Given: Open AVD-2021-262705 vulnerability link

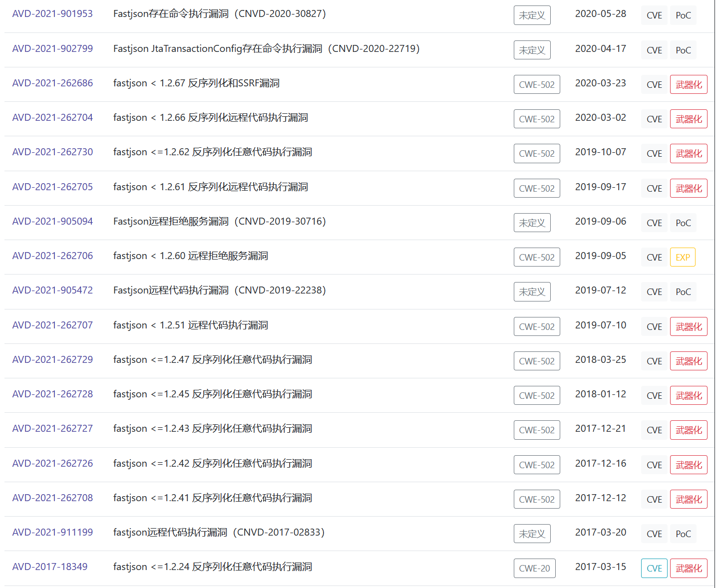Looking at the screenshot, I should (x=52, y=187).
